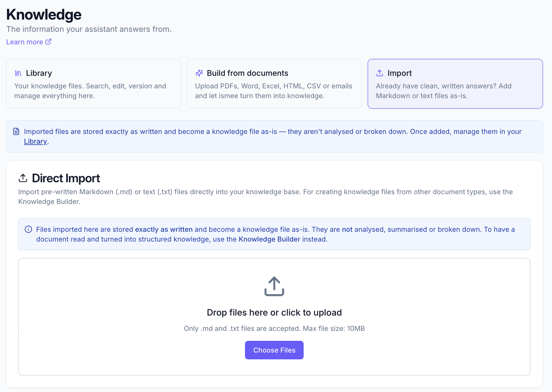This screenshot has width=552, height=392.
Task: Click the Knowledge page title
Action: 44,15
